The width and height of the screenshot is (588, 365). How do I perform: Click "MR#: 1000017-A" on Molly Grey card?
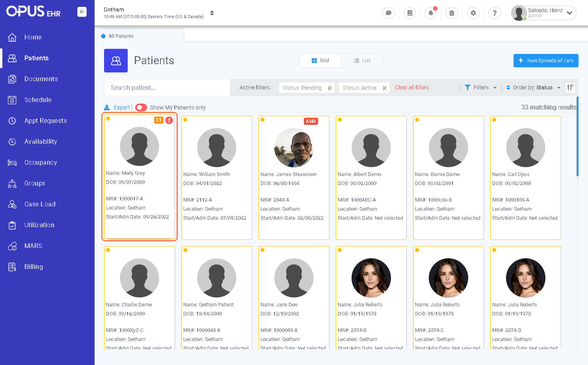125,199
